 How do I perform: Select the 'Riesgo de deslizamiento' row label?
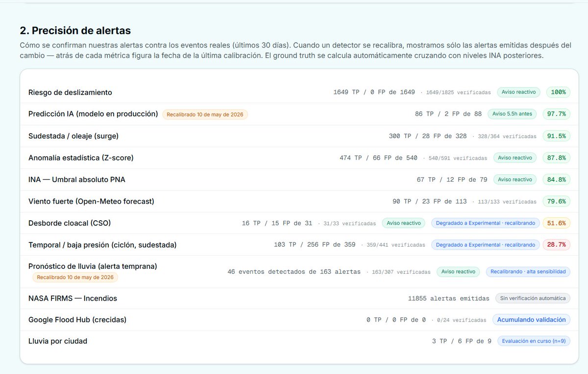tap(70, 92)
